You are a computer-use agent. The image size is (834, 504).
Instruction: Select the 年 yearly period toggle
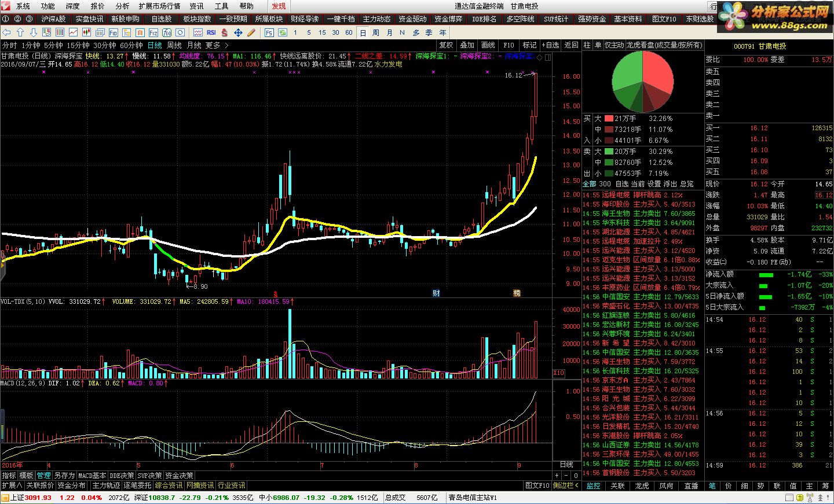click(x=442, y=32)
